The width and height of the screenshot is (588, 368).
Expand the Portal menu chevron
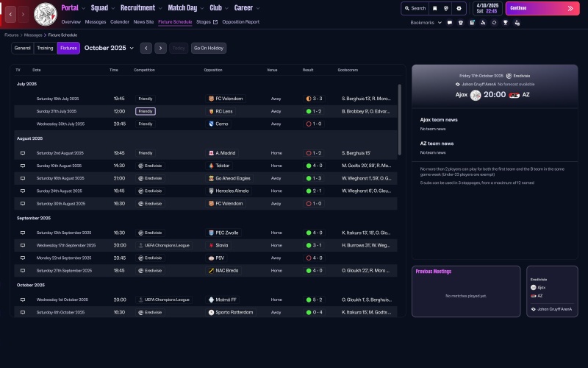(x=83, y=8)
